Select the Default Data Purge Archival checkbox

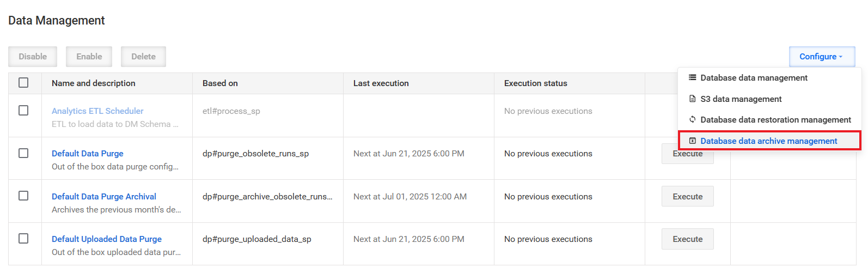(x=23, y=196)
